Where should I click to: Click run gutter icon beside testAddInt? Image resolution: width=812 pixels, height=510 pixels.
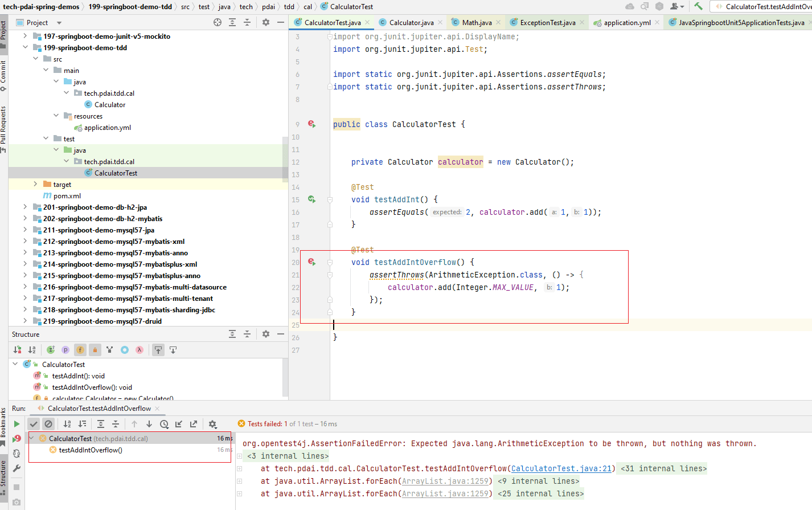311,199
